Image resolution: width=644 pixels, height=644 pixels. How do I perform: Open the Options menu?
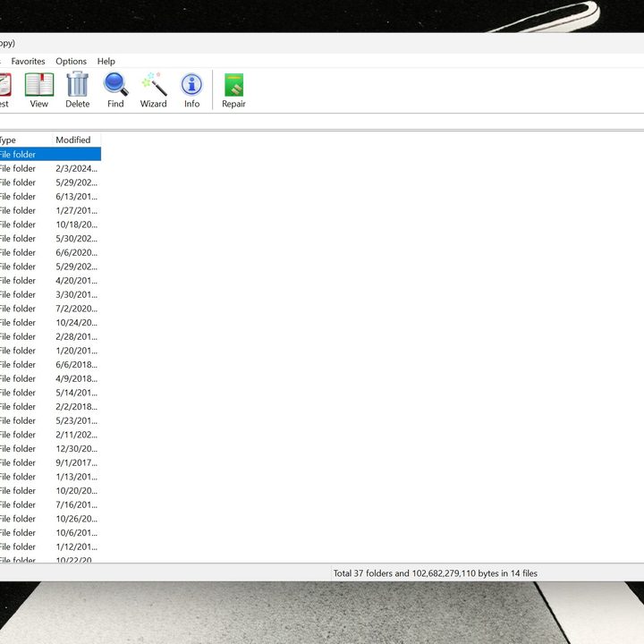[71, 61]
